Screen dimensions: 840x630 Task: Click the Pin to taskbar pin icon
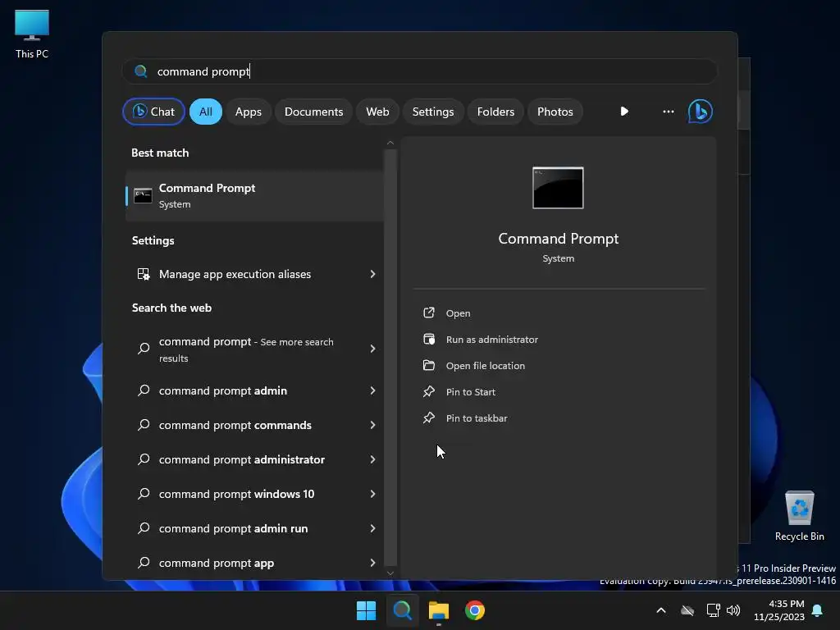pyautogui.click(x=428, y=418)
